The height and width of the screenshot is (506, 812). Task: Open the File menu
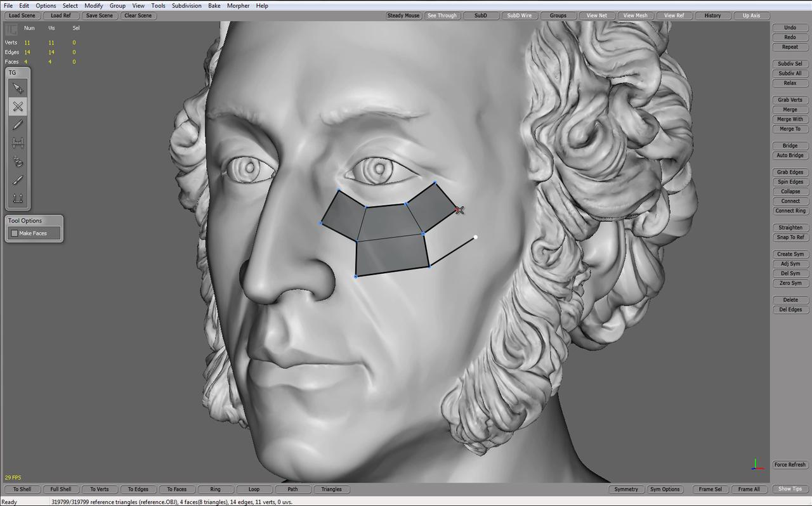pyautogui.click(x=8, y=6)
